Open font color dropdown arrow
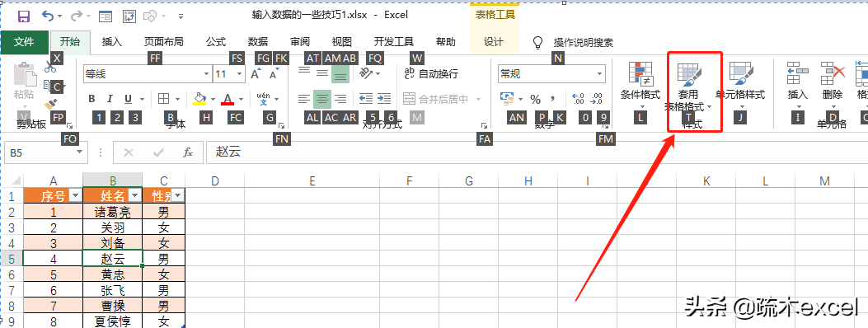 pos(242,100)
